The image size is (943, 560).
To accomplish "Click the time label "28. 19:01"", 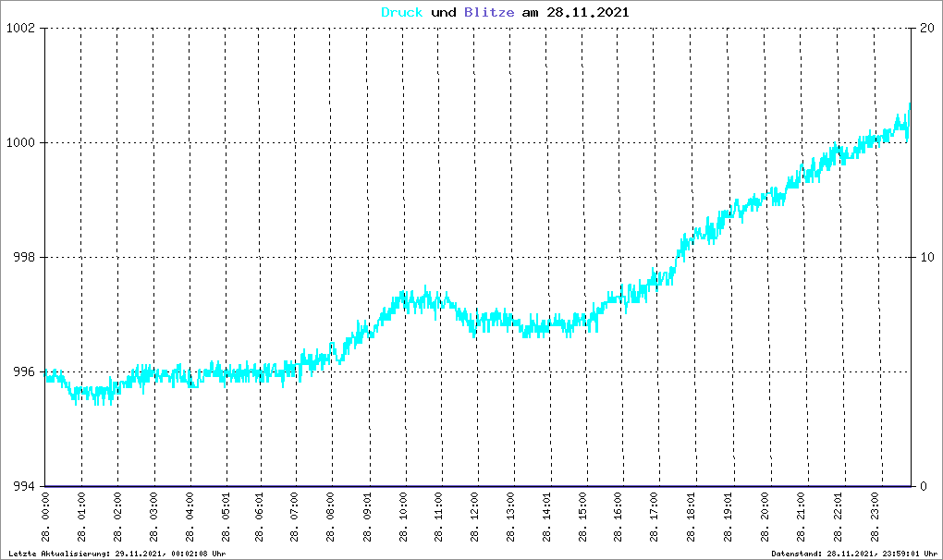I will [729, 517].
